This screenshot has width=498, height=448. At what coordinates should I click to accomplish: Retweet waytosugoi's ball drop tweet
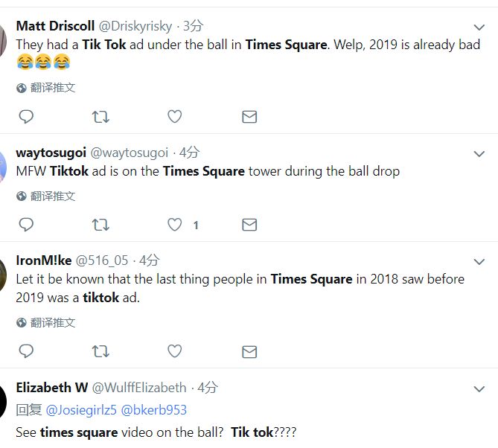[x=100, y=224]
